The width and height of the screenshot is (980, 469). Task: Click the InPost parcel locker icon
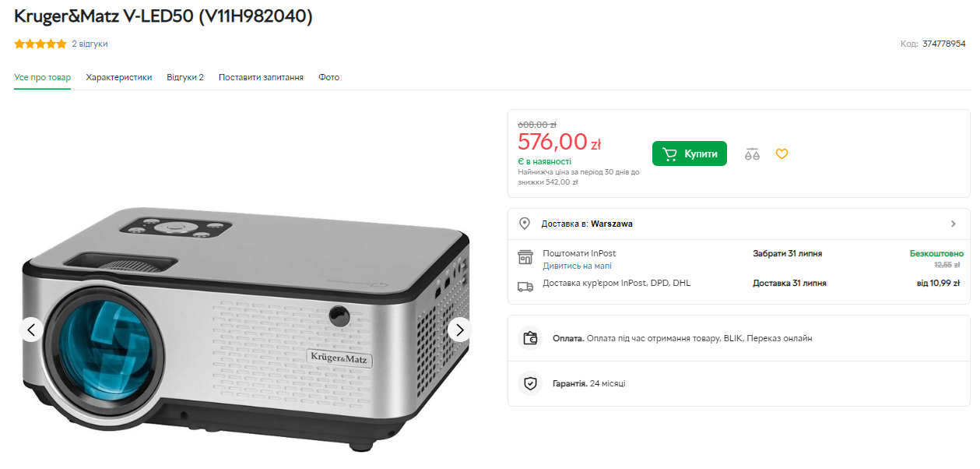(x=525, y=258)
